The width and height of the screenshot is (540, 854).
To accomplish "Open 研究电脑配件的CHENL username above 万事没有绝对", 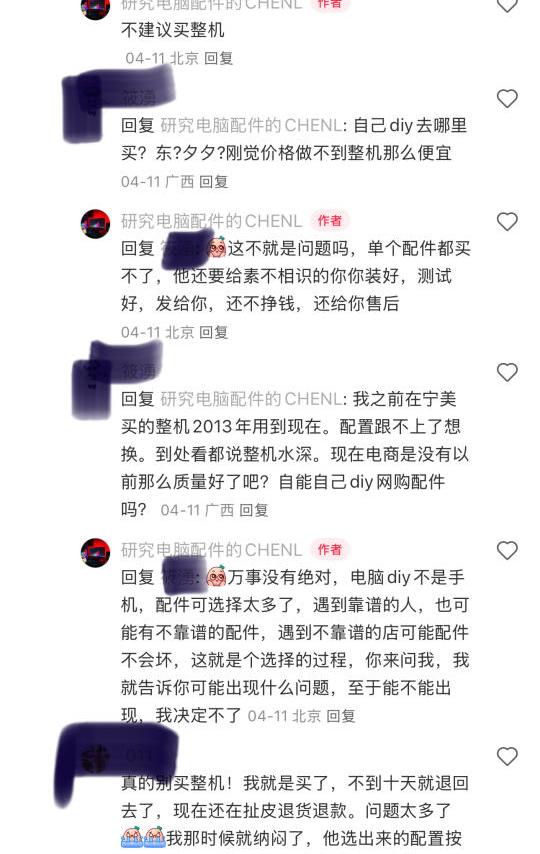I will [211, 550].
